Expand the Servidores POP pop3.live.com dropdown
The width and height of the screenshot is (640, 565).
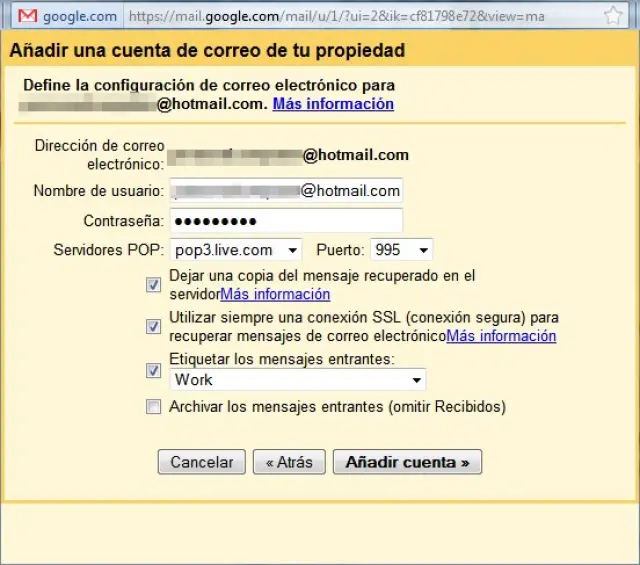pyautogui.click(x=235, y=250)
